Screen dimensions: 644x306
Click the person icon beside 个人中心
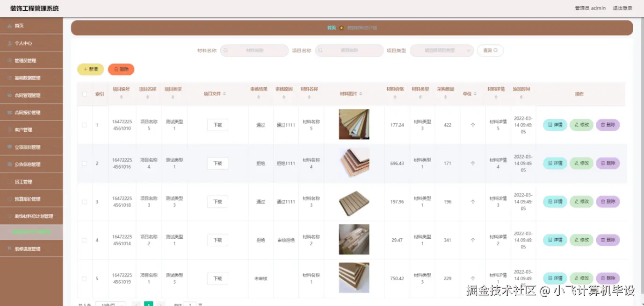(x=10, y=43)
